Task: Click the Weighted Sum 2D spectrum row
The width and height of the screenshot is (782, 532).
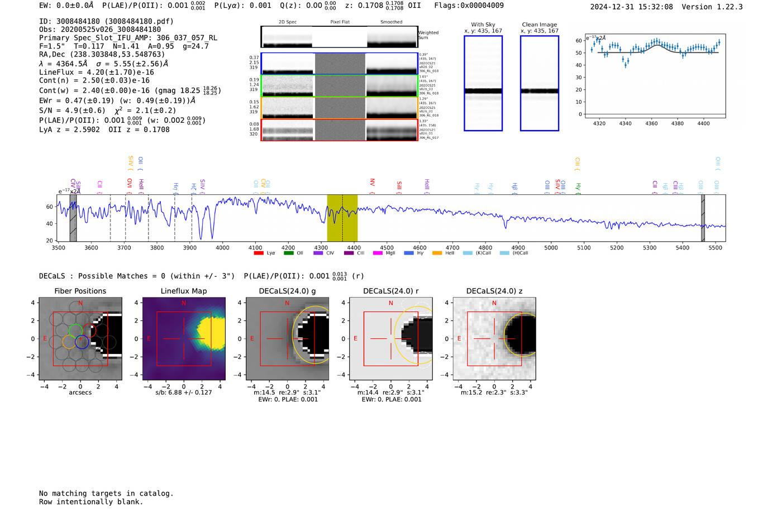Action: (x=340, y=37)
